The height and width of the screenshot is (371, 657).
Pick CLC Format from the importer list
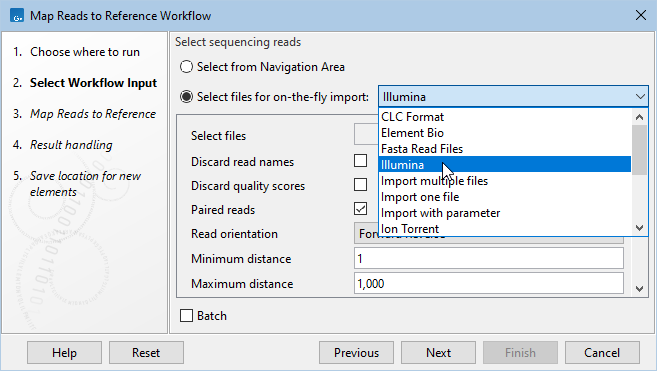505,117
